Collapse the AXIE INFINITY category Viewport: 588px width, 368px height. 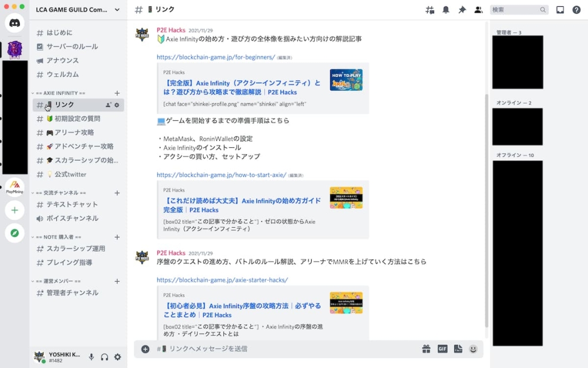coord(60,93)
